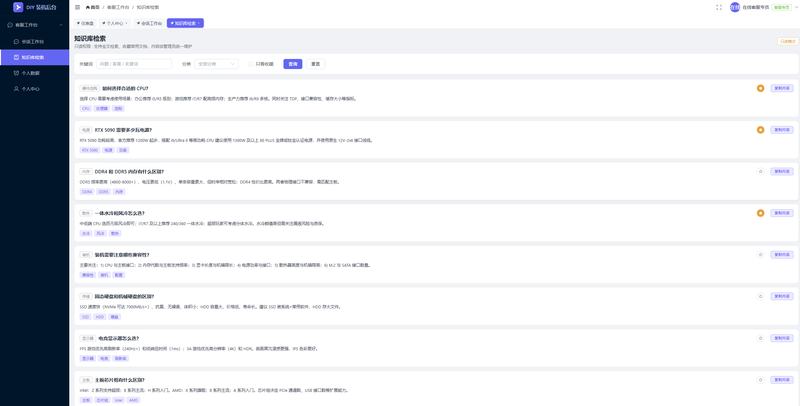Click the CPU tag under first article

point(85,109)
